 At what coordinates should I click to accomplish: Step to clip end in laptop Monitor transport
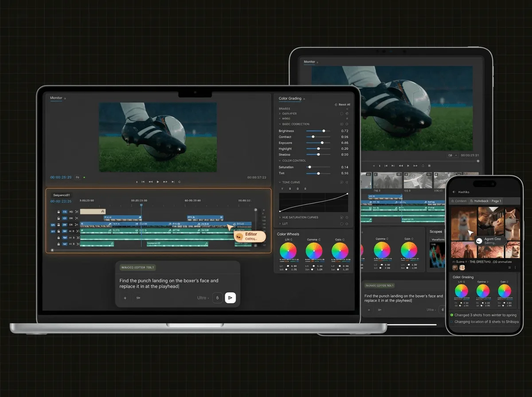173,182
